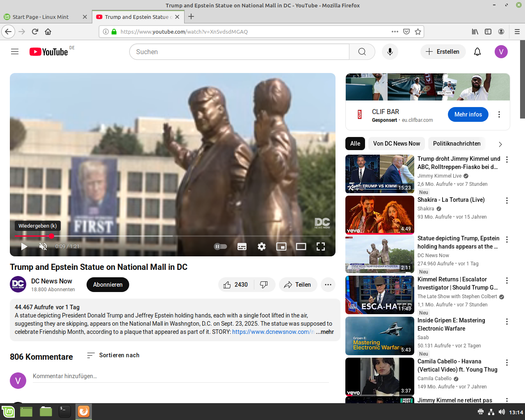This screenshot has height=420, width=525.
Task: Unmute the video with the speaker icon
Action: [43, 247]
